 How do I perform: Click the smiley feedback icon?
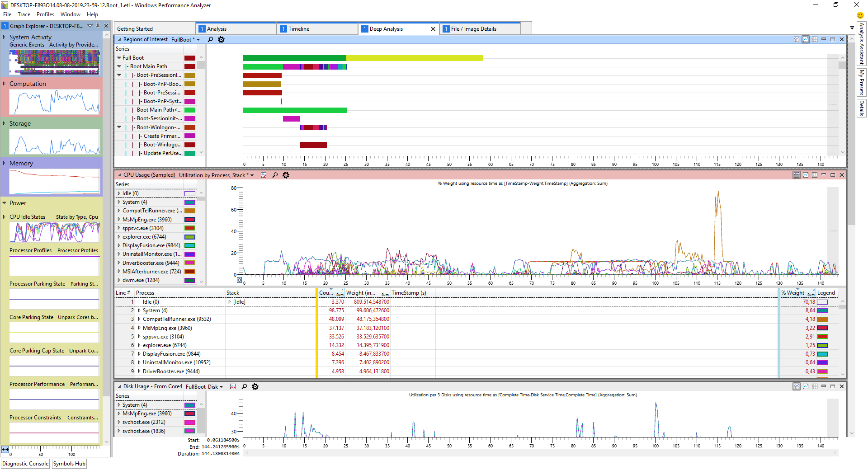[860, 15]
